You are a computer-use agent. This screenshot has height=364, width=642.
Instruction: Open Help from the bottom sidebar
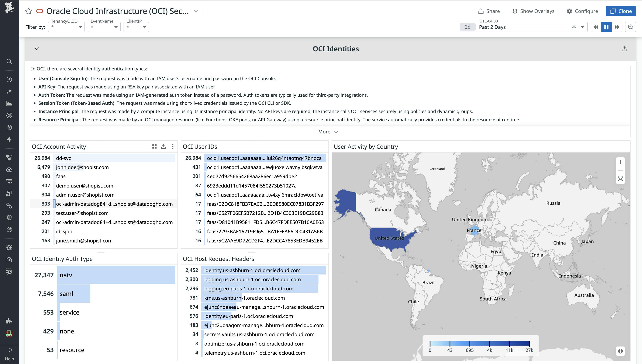click(9, 352)
